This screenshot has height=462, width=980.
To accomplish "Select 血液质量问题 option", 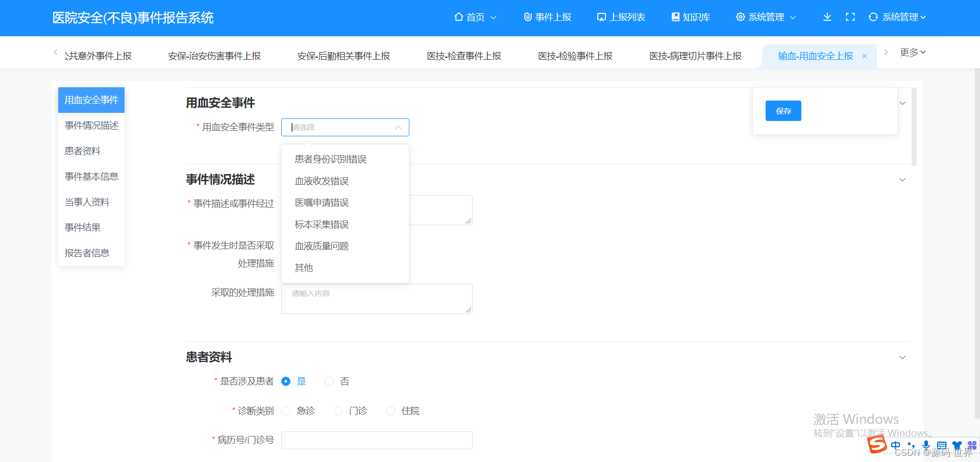I will [345, 246].
